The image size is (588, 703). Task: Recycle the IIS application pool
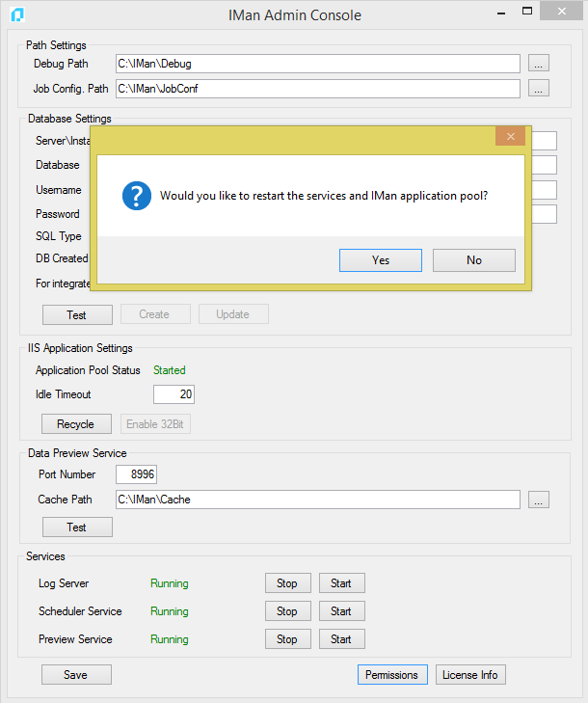tap(76, 424)
